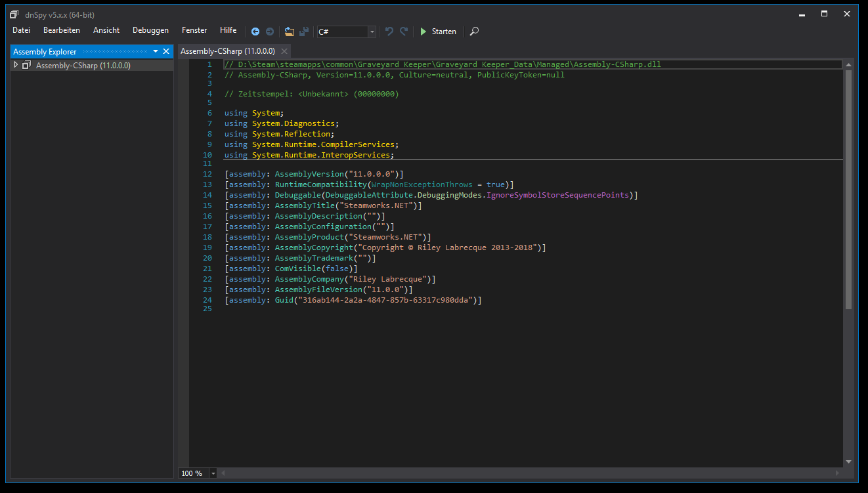The height and width of the screenshot is (493, 868).
Task: Open the C# language dropdown
Action: 372,32
